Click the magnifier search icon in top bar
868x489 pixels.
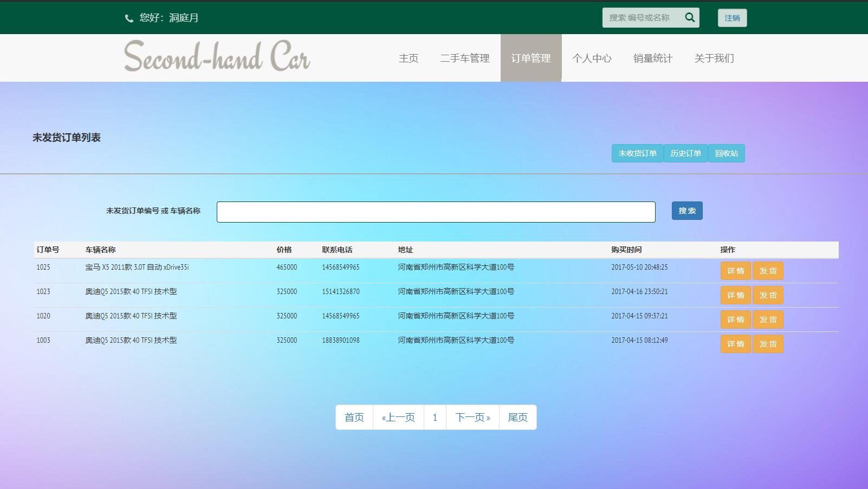coord(690,17)
